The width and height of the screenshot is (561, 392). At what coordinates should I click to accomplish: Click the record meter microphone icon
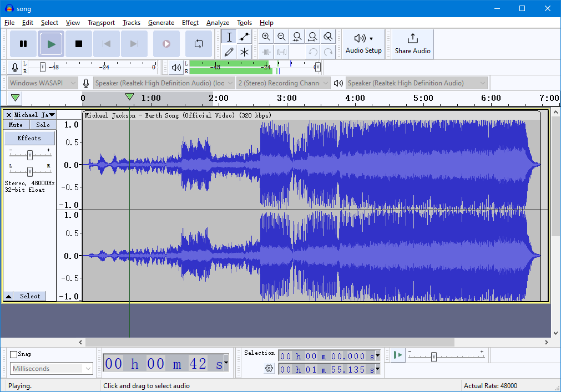tap(14, 67)
